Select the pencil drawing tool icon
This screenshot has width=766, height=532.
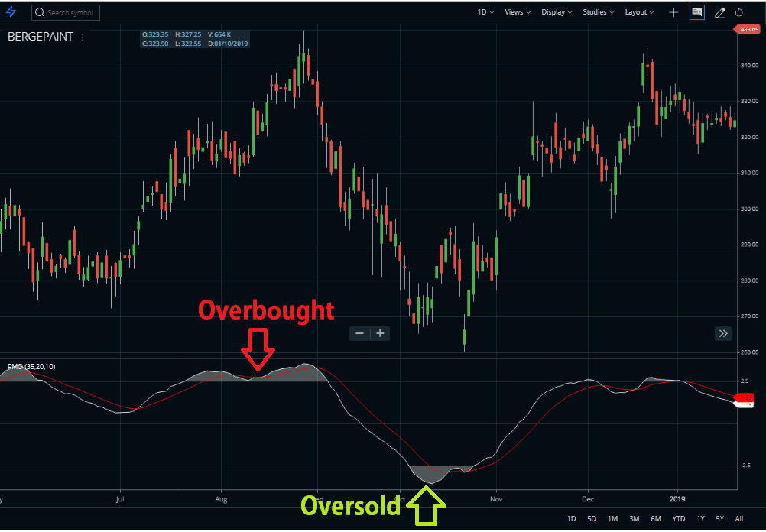coord(719,13)
